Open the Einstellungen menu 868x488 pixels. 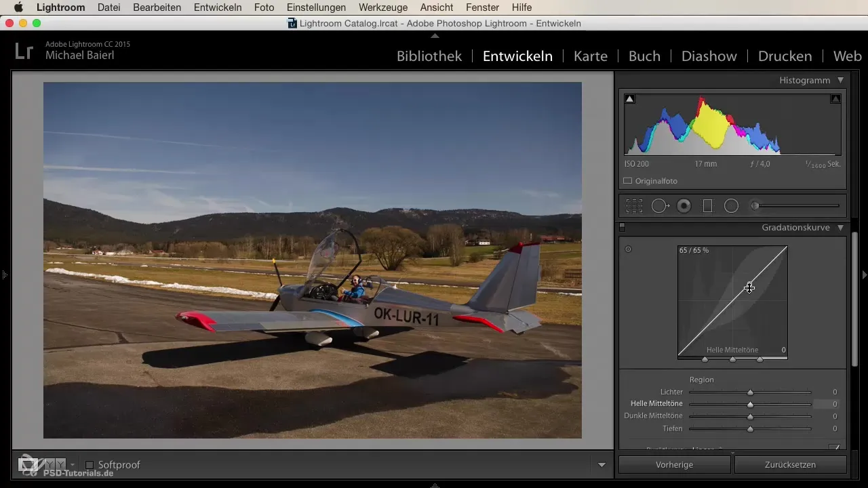coord(316,7)
